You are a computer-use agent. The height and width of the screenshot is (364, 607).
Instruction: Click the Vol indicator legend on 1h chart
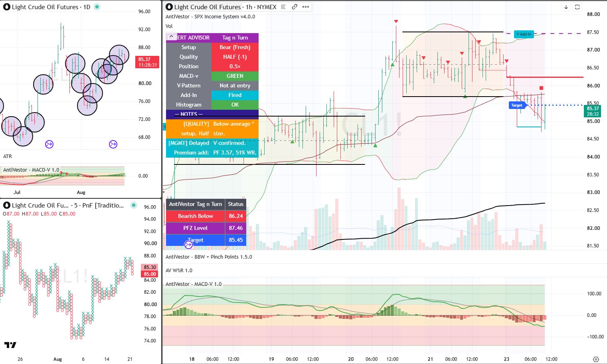coord(169,26)
